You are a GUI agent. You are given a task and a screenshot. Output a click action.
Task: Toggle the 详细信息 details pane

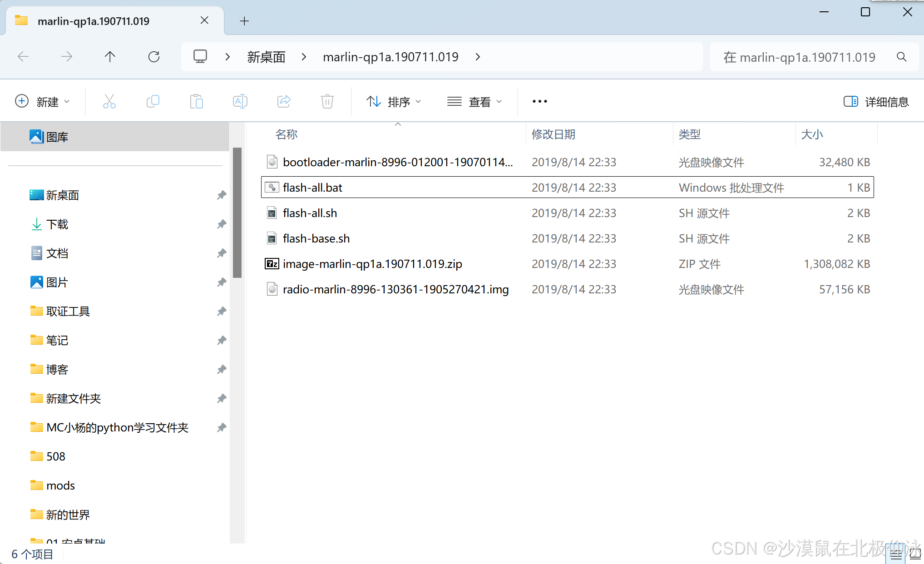pos(876,102)
